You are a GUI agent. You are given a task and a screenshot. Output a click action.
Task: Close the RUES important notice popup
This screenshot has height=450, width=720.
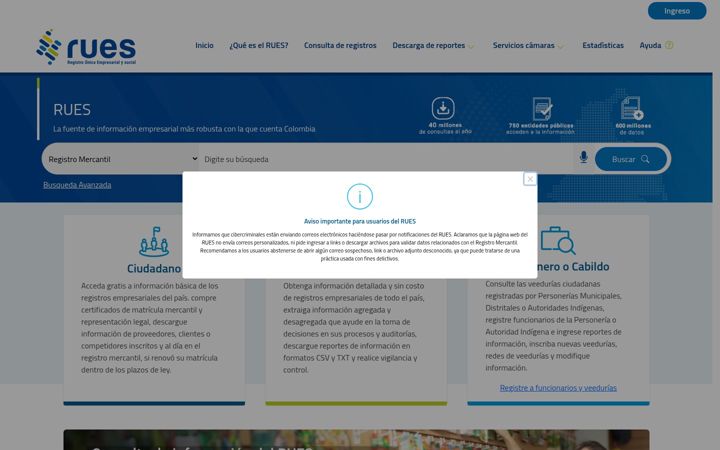530,179
